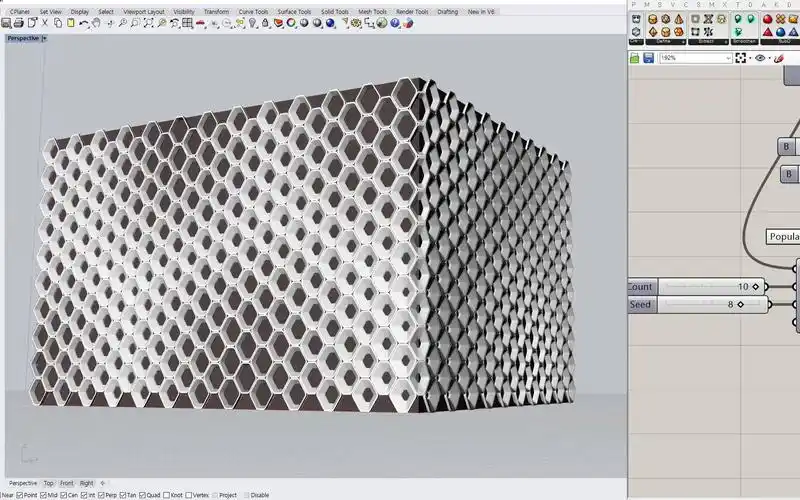Open the Mesh Tools toolbar tab
Image resolution: width=800 pixels, height=500 pixels.
tap(372, 11)
